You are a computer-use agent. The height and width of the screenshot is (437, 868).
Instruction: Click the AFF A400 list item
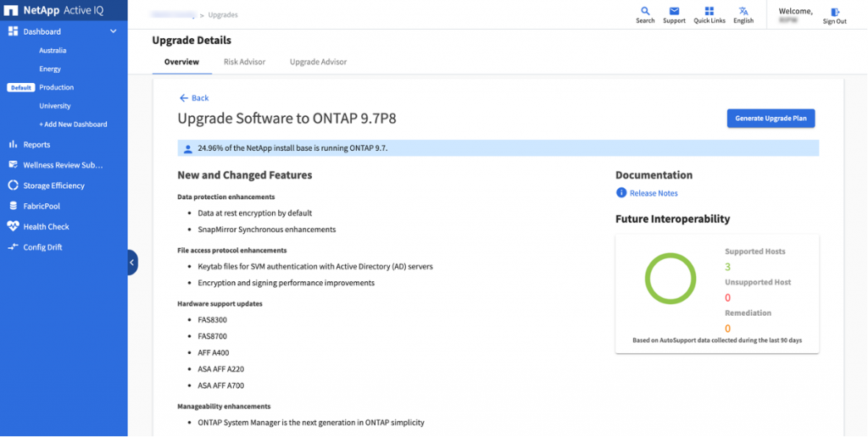tap(213, 352)
